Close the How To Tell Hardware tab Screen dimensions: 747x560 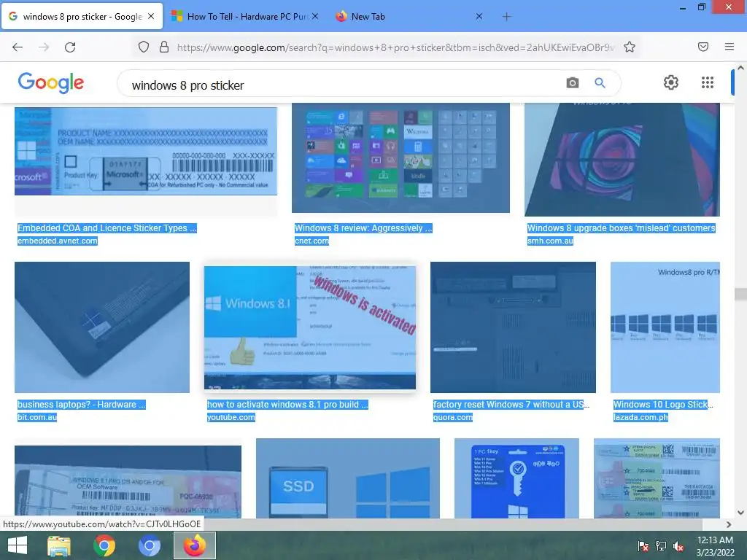point(315,16)
